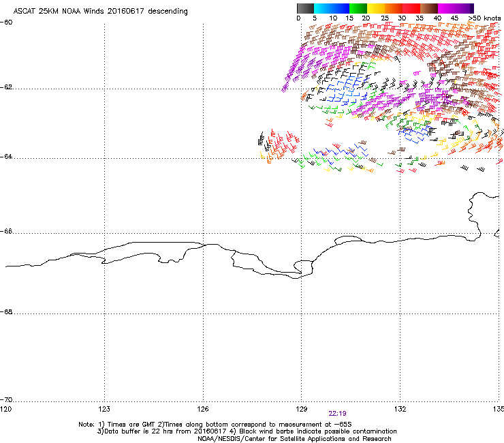Click the 132 longitude axis label

400,409
